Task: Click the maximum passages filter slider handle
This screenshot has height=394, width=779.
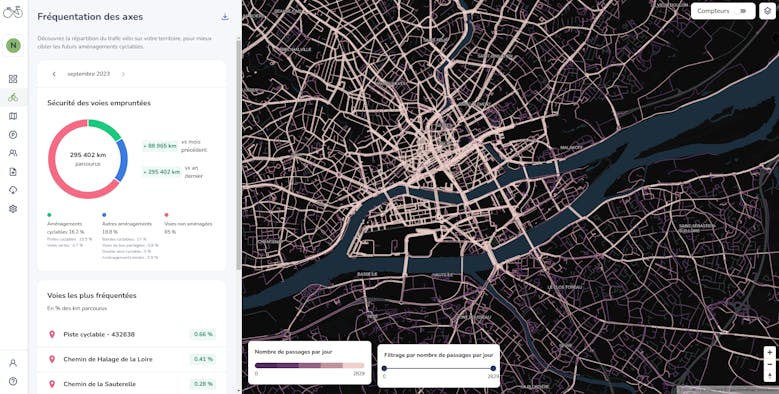Action: [493, 368]
